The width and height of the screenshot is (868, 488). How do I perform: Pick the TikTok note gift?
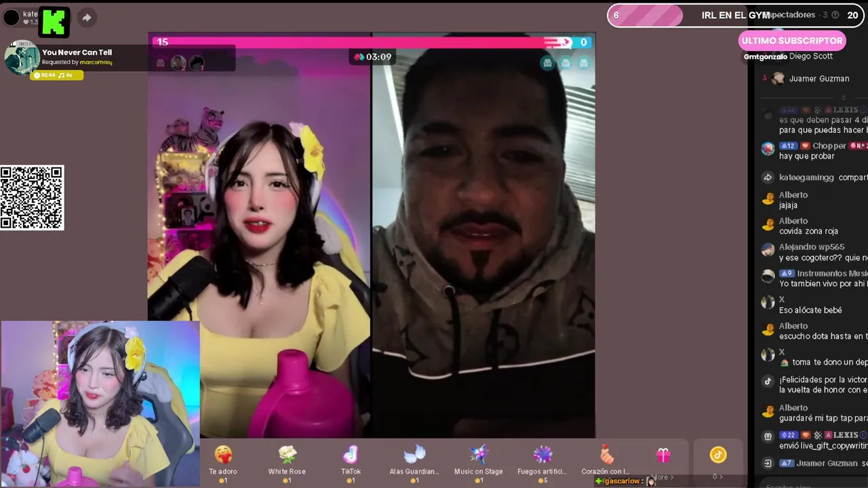[351, 464]
